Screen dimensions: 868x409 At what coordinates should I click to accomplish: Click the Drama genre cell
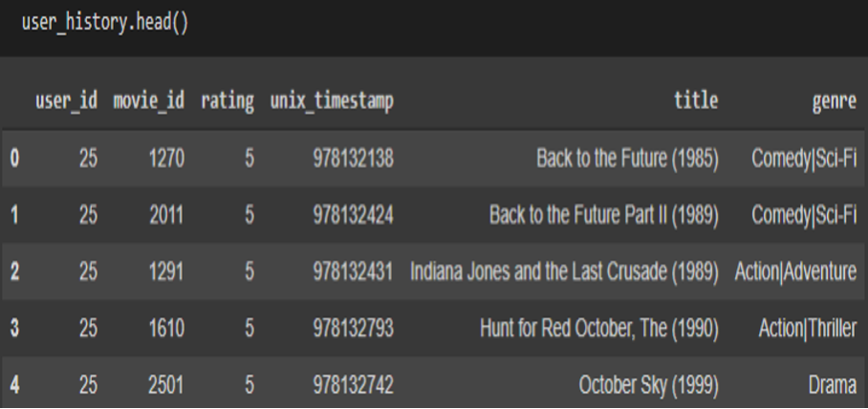coord(833,385)
